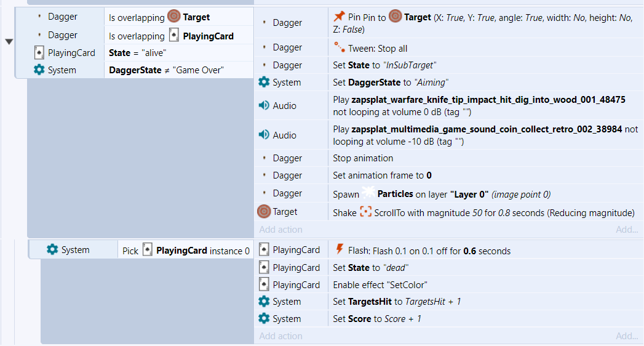644x346 pixels.
Task: Click the Particles icon in the Spawn action
Action: click(x=368, y=193)
